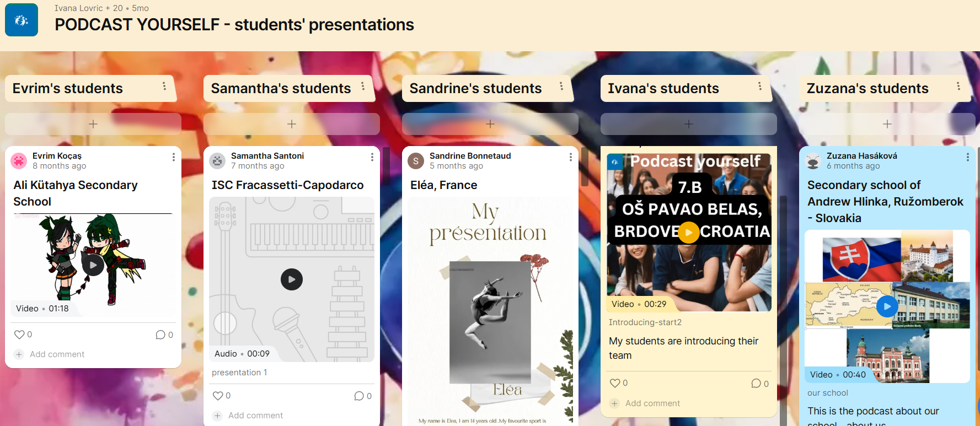
Task: Play the Ali Kütahya Secondary School video
Action: click(93, 265)
